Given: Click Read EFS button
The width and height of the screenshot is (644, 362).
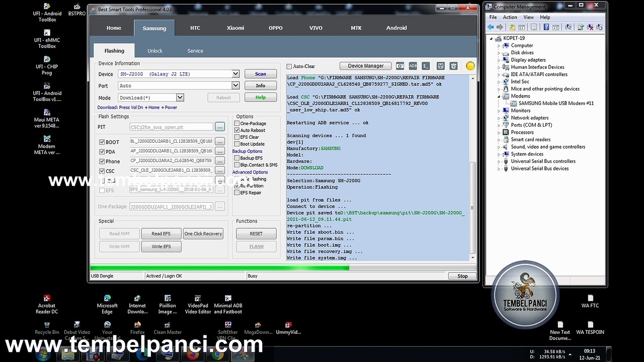Looking at the screenshot, I should tap(161, 234).
